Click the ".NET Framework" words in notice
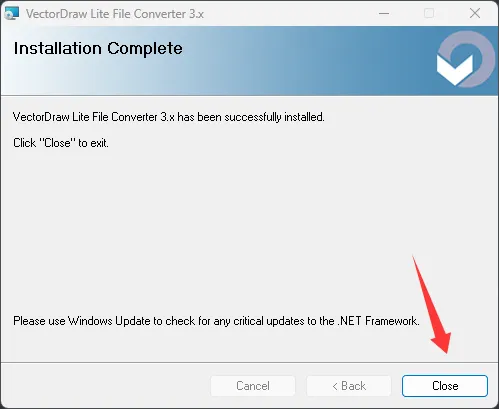 [378, 321]
